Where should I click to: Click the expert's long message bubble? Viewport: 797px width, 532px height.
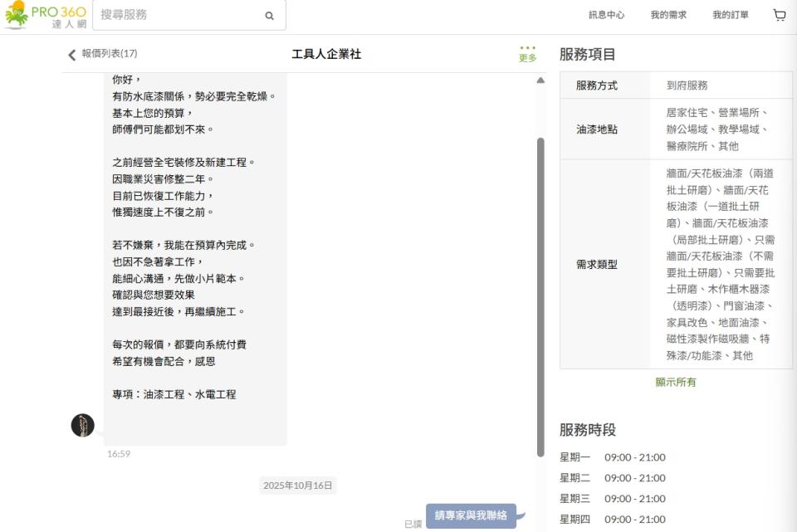(x=195, y=249)
